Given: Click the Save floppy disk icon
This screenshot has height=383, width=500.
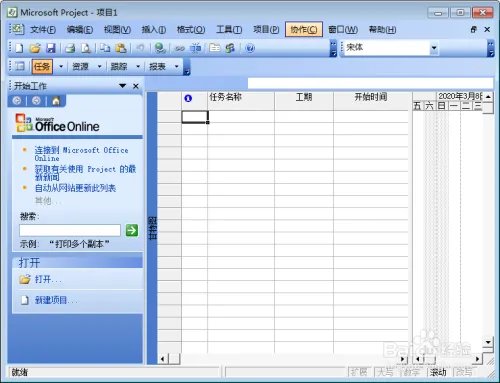Looking at the screenshot, I should (x=51, y=48).
